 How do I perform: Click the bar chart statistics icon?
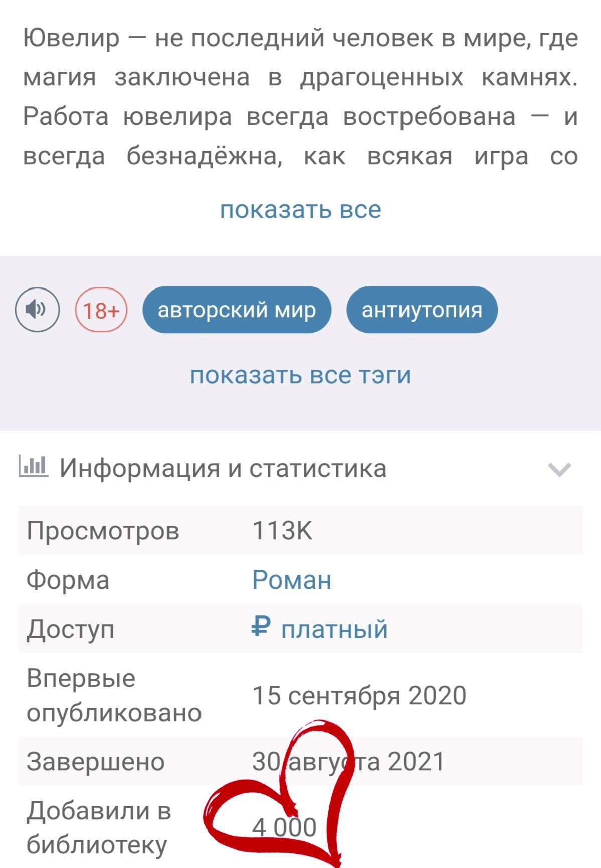[x=33, y=467]
